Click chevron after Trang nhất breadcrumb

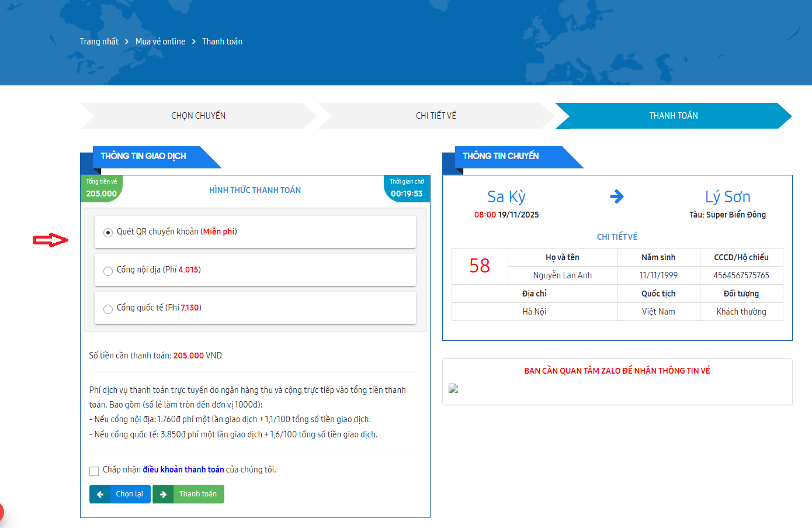coord(127,42)
